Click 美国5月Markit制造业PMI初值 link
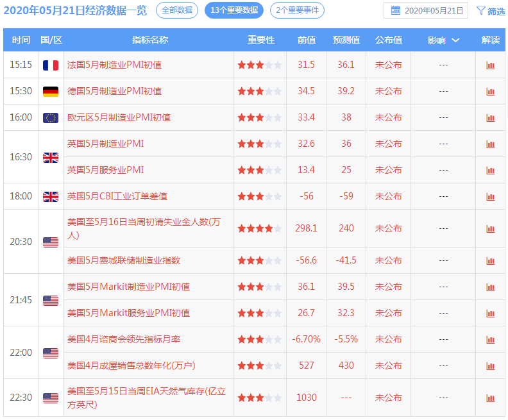 (128, 287)
